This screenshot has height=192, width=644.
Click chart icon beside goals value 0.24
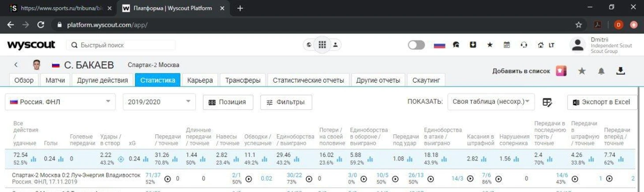coord(61,159)
